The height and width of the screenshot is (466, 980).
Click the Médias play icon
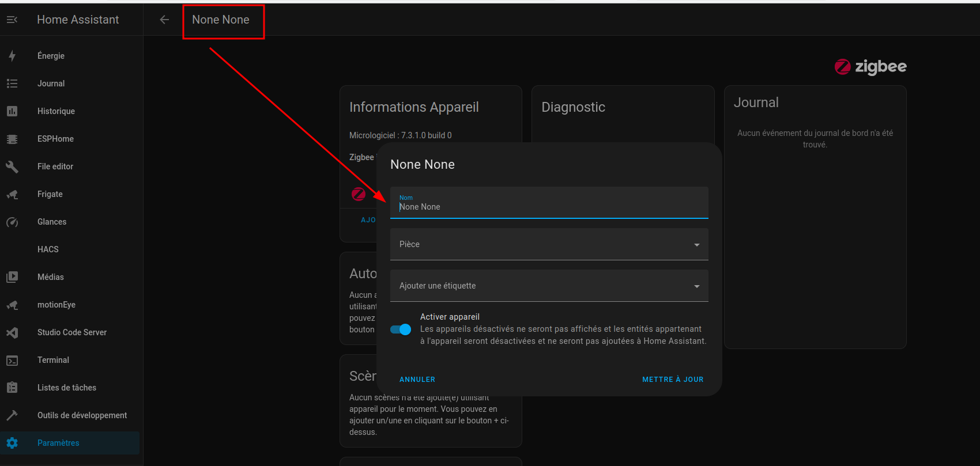(12, 277)
